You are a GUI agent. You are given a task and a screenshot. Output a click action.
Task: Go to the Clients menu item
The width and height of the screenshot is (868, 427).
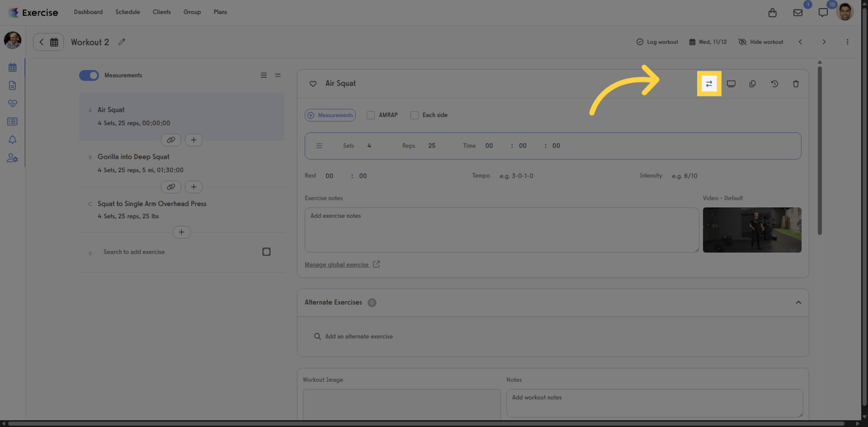point(161,11)
